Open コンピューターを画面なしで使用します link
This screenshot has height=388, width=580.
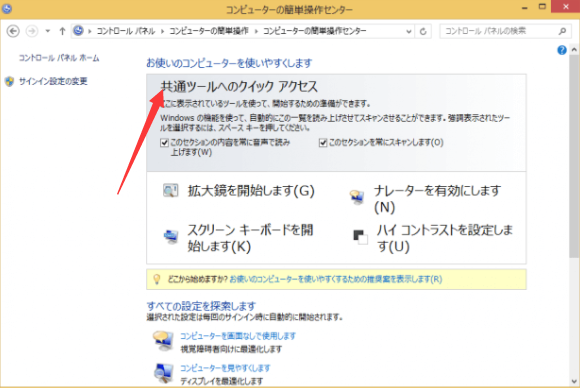pos(238,336)
